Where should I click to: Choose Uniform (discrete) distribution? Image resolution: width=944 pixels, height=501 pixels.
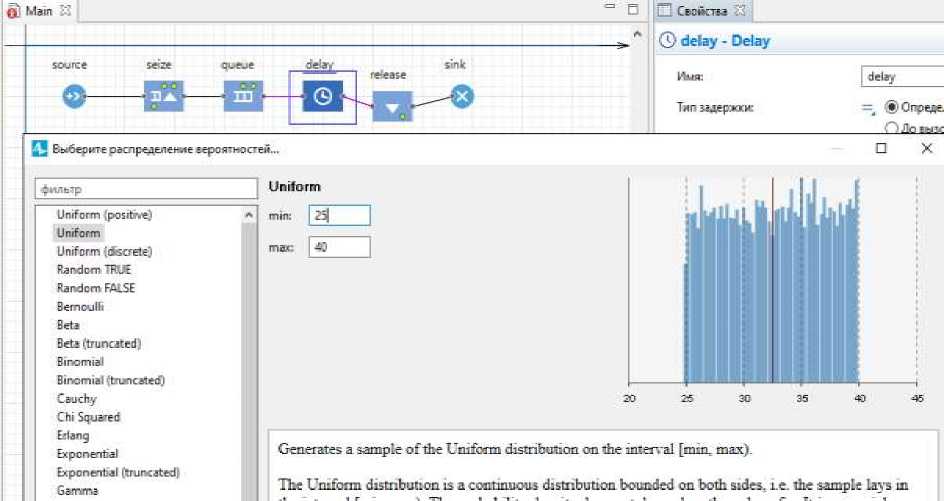pyautogui.click(x=104, y=251)
